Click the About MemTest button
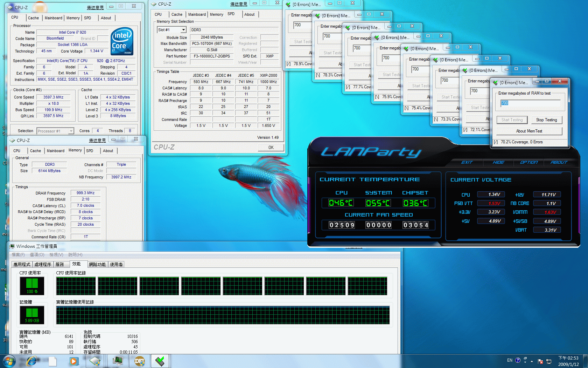The height and width of the screenshot is (368, 588). pos(529,131)
